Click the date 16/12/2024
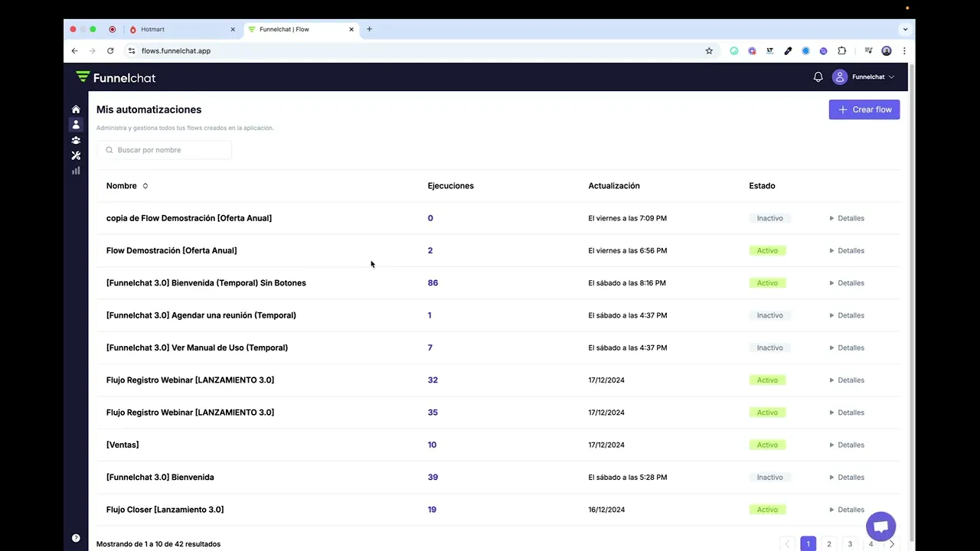Screen dimensions: 980x551 coord(606,510)
